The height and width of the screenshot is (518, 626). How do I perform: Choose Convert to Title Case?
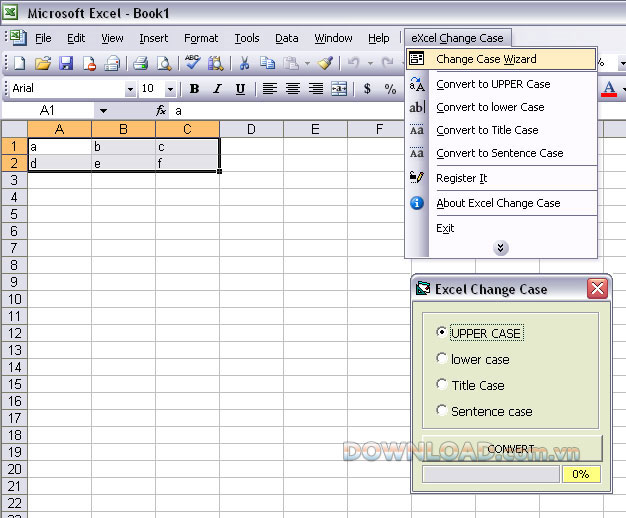point(501,130)
